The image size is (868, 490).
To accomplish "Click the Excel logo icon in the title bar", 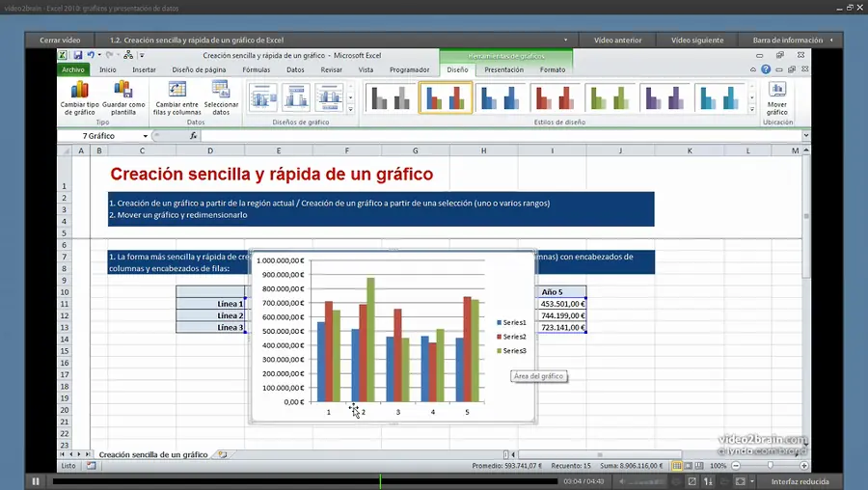I will coord(63,55).
